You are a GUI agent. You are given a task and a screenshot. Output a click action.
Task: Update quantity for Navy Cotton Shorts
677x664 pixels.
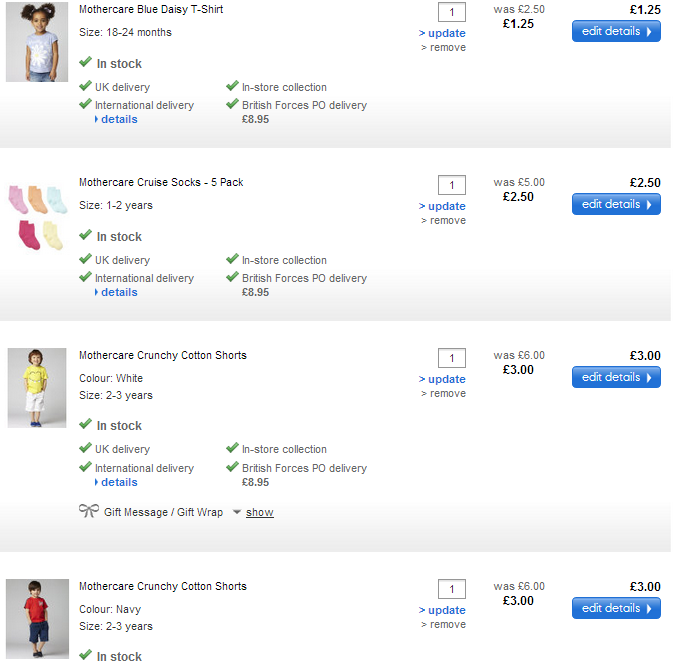pos(445,610)
